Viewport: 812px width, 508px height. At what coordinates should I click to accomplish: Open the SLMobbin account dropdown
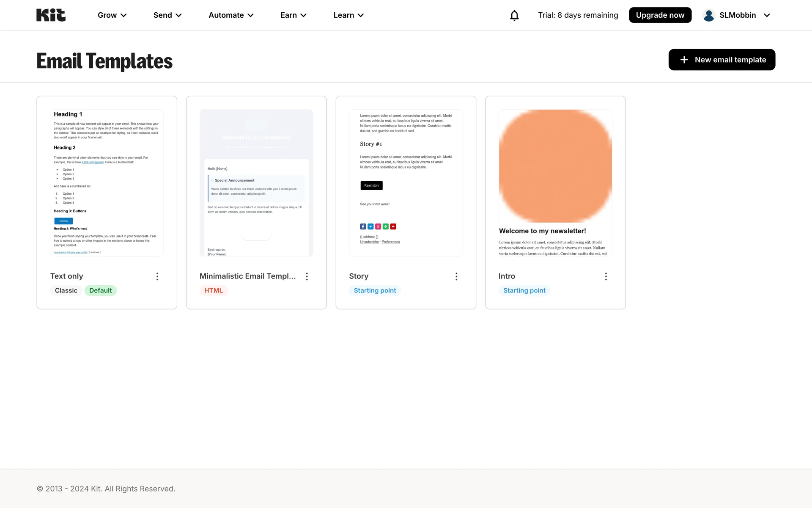[x=766, y=15]
